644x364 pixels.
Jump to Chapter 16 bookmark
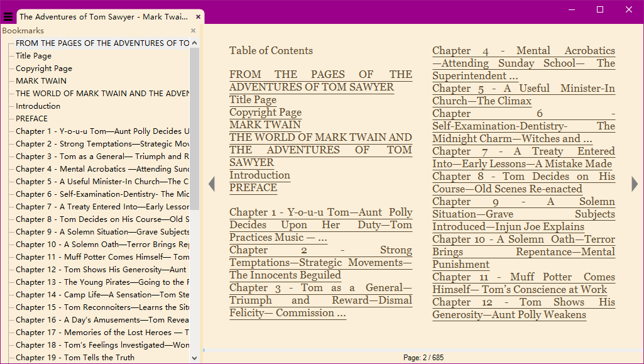coord(102,319)
